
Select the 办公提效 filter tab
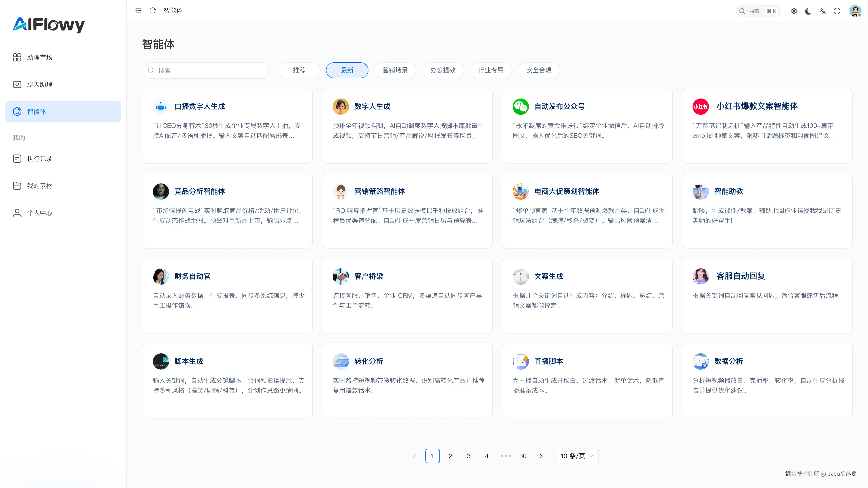(443, 70)
